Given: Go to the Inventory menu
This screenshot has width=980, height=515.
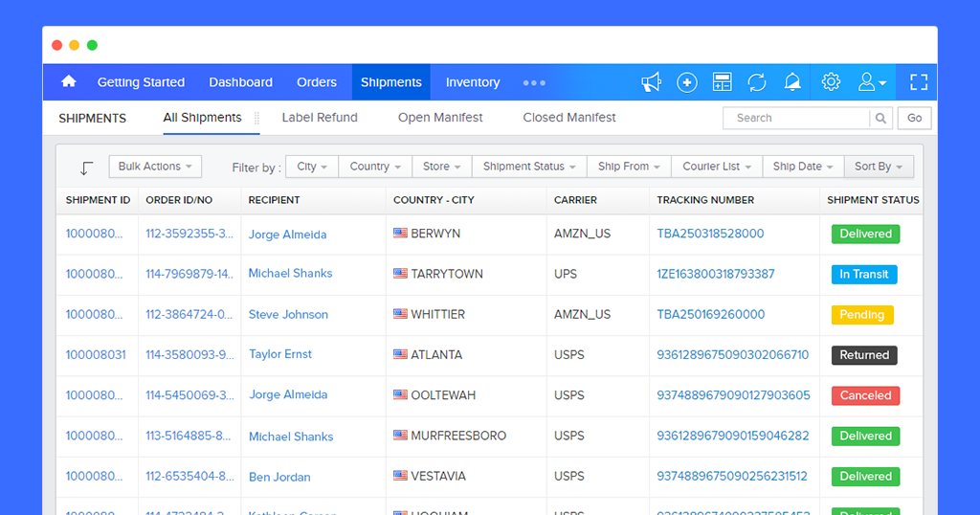Looking at the screenshot, I should [x=473, y=82].
